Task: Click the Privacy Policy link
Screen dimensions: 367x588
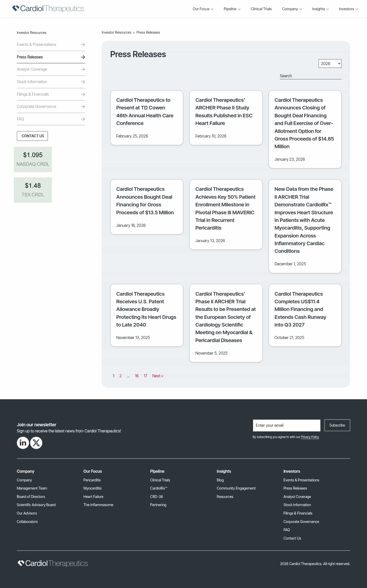Action: (310, 437)
